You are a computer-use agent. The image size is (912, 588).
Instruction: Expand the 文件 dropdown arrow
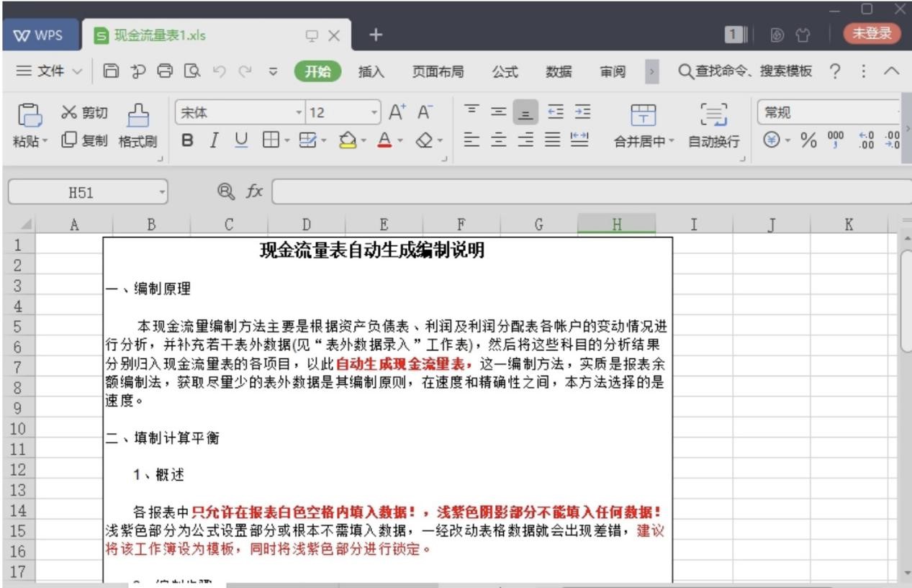coord(78,72)
